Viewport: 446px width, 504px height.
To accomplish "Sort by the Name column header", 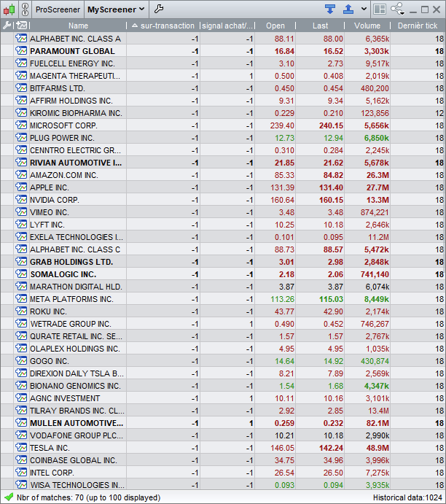I will 78,26.
